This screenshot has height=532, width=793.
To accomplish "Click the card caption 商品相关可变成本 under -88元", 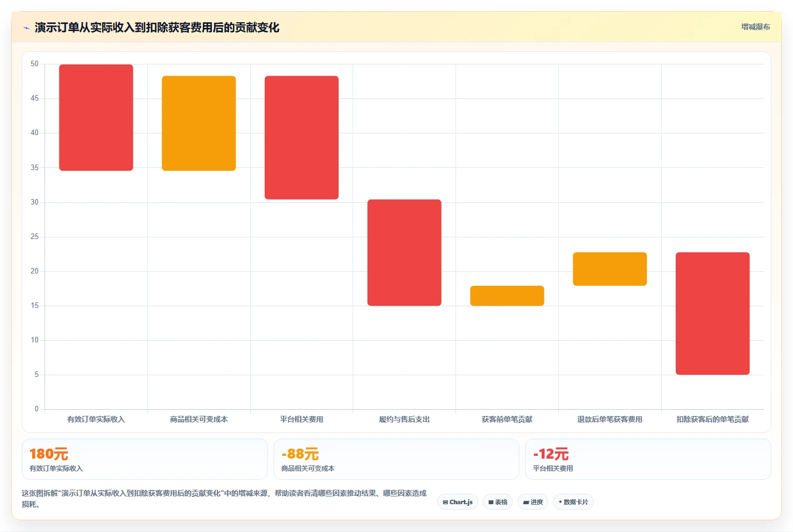I will coord(308,469).
